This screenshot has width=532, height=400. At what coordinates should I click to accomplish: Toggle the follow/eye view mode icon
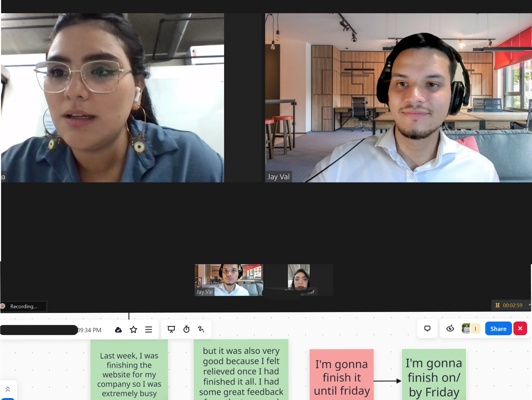pos(450,329)
